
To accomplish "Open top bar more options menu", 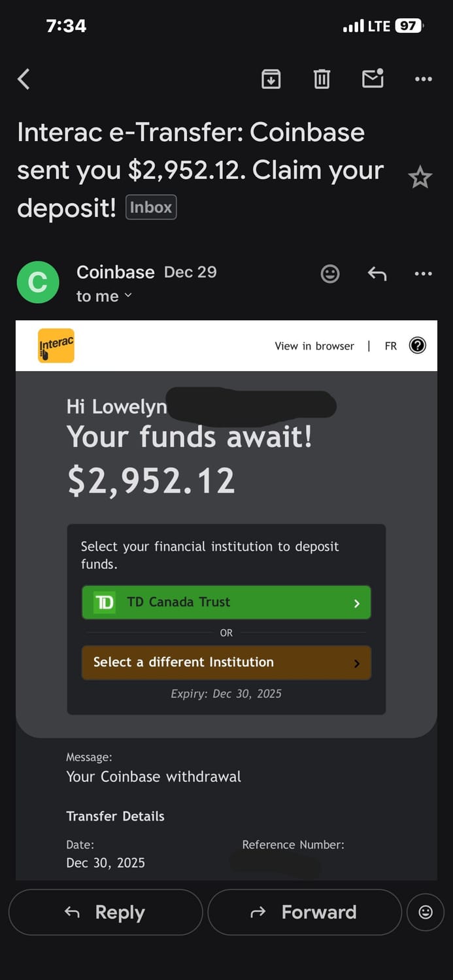I will pos(424,79).
